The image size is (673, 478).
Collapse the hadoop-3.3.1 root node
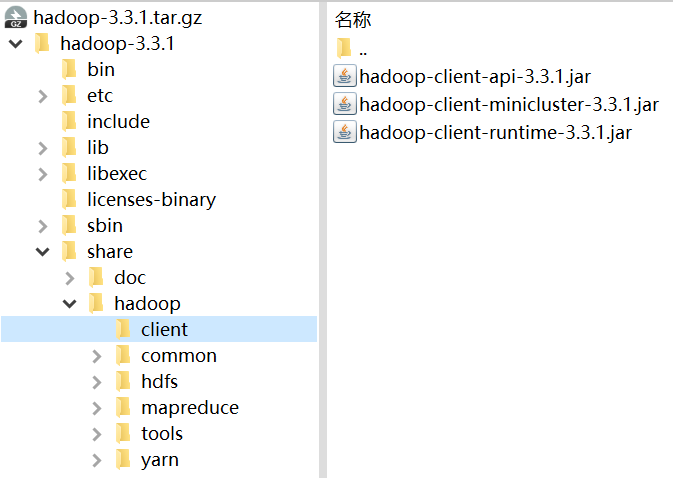pos(16,44)
